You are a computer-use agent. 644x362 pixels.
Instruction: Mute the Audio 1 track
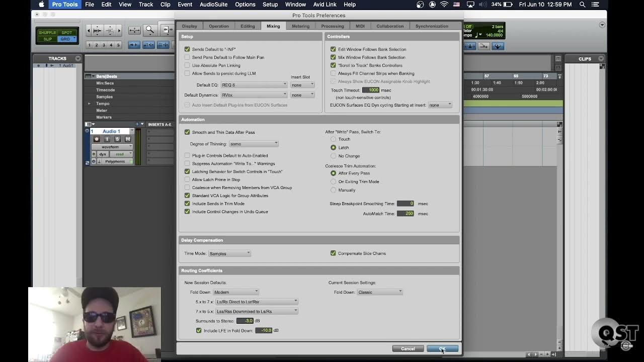click(128, 139)
